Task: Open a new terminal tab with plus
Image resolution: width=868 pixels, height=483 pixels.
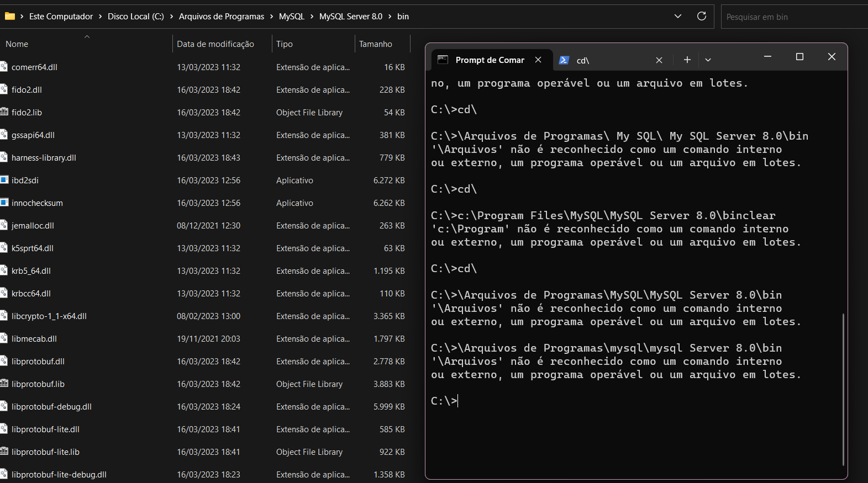Action: [x=687, y=60]
